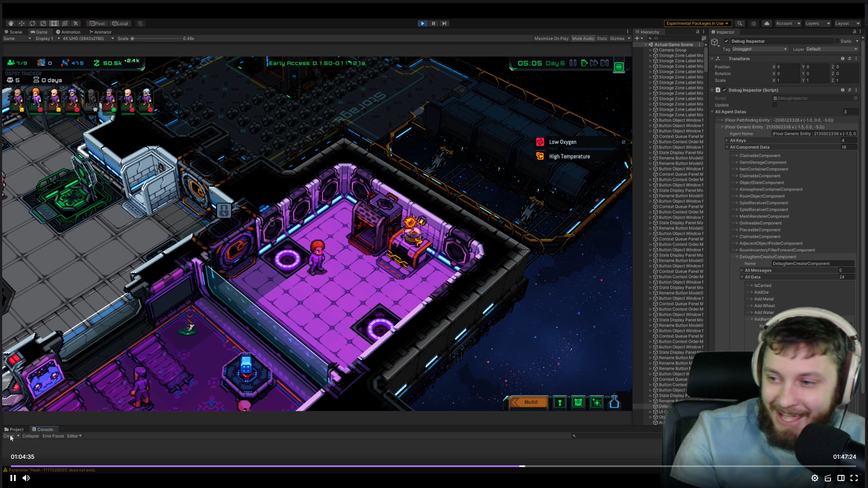Open the 4K UHD resolution dropdown

[x=88, y=38]
